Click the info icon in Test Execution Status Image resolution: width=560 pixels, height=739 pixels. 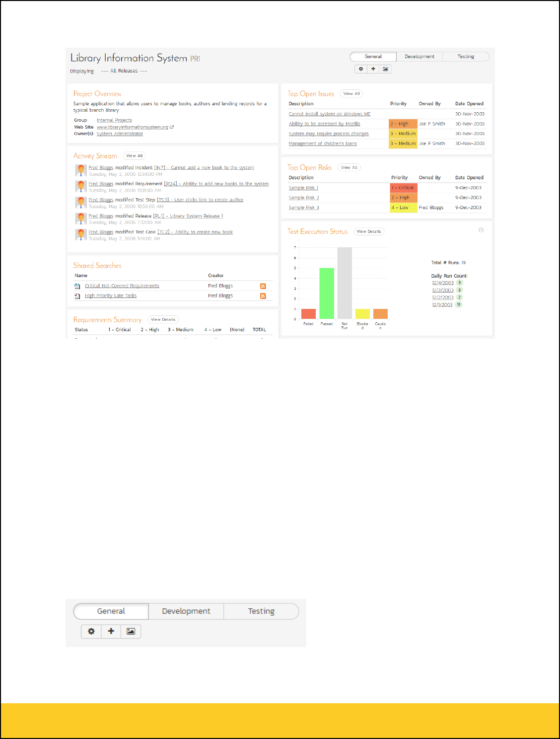coord(481,230)
